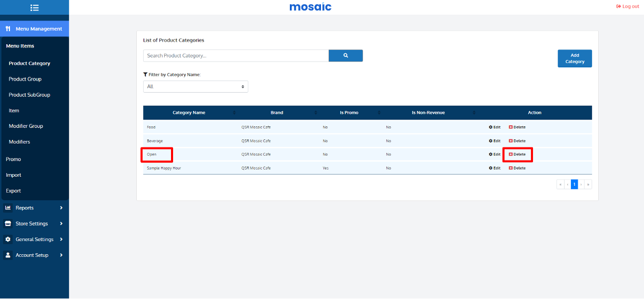The width and height of the screenshot is (644, 299).
Task: Click Edit for the Beverage category
Action: pos(495,141)
